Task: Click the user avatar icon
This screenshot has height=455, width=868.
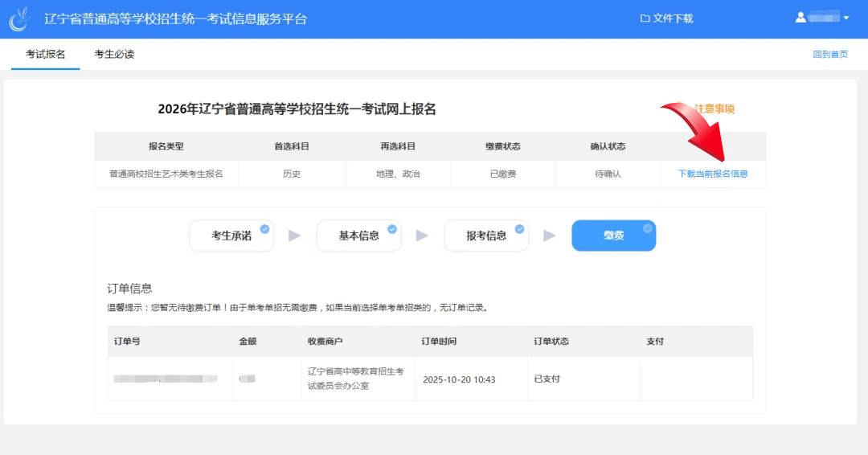Action: (x=800, y=17)
